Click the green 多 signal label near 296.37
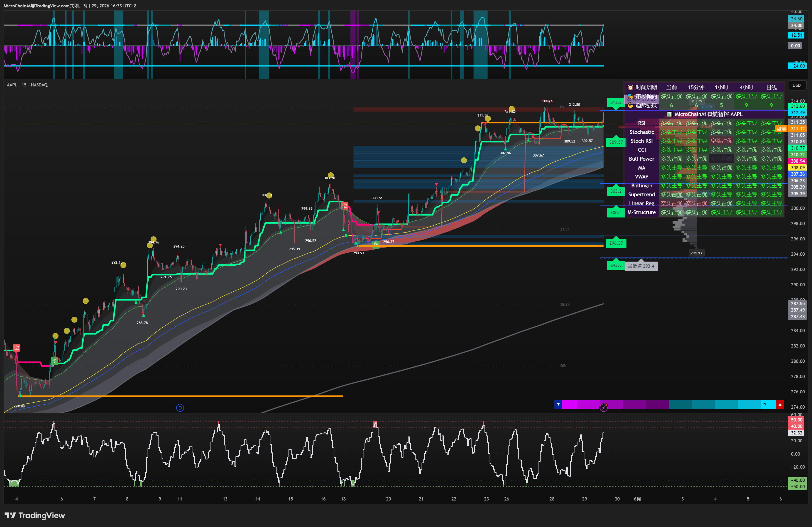 [376, 244]
